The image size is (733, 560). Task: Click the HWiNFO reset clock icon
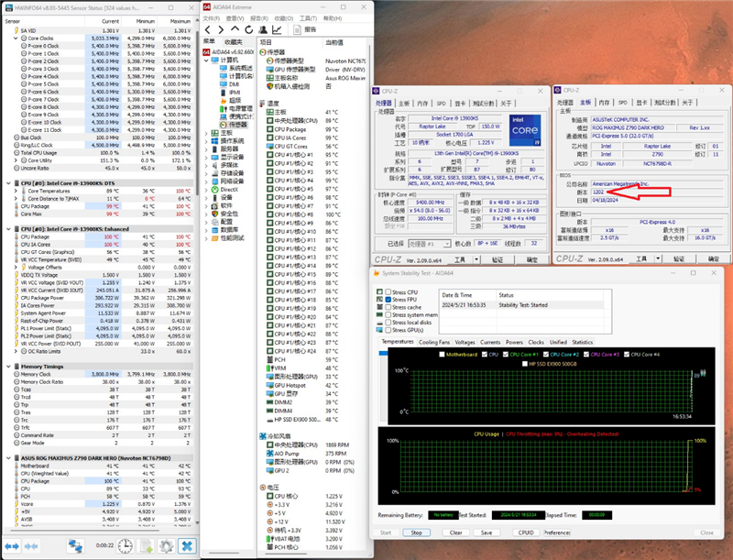point(127,546)
